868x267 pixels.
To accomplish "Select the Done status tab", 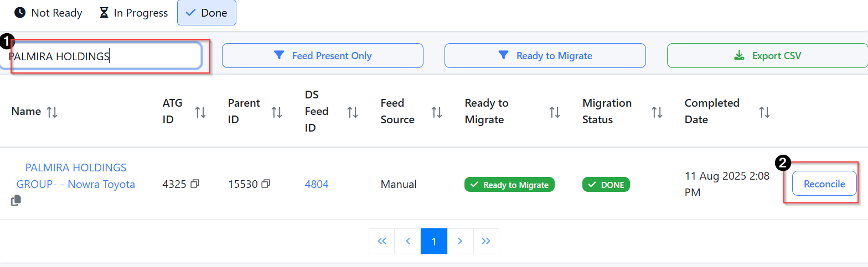I will coord(206,13).
